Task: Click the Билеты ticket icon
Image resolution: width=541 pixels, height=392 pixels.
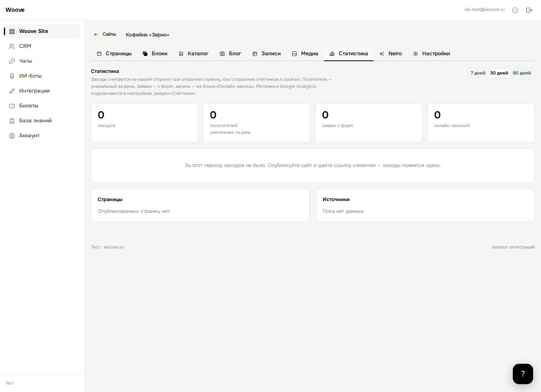Action: coord(12,106)
